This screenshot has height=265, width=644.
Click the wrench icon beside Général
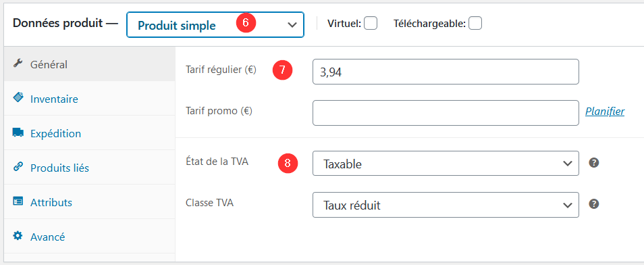[18, 64]
